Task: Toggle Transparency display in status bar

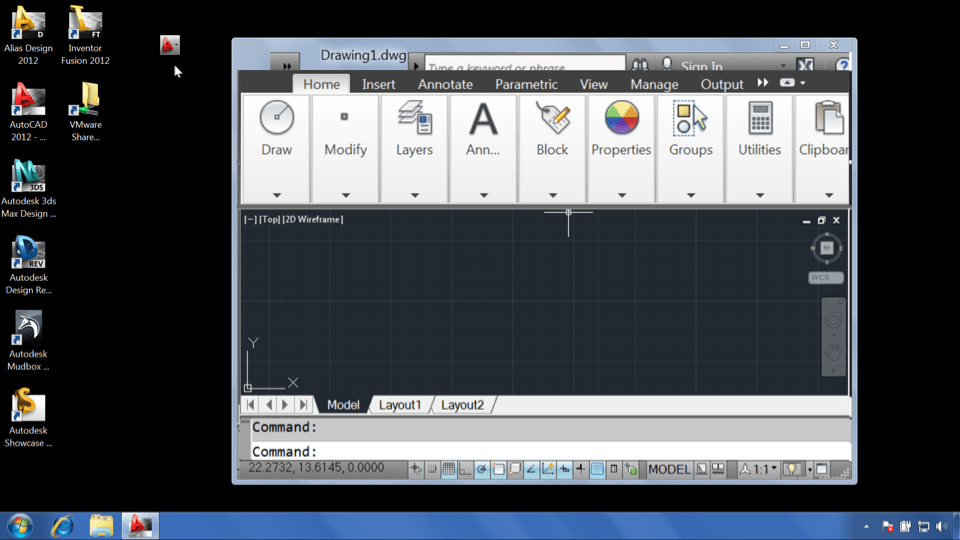Action: (x=598, y=470)
